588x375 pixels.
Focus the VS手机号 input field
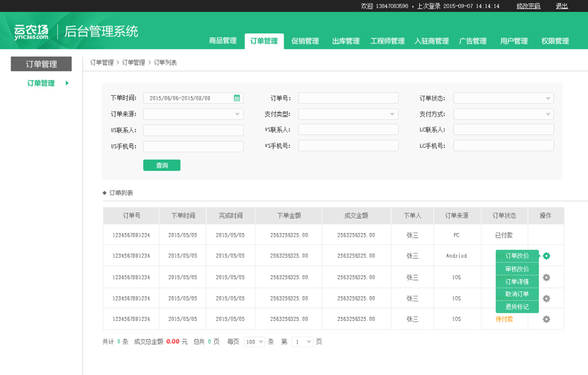(348, 146)
